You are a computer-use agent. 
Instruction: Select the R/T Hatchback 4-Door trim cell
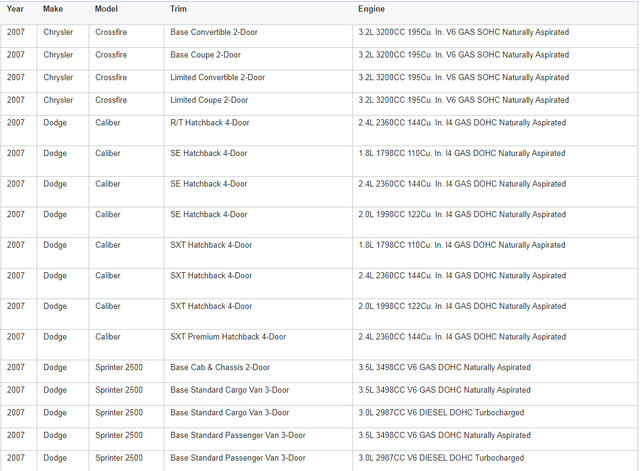click(x=210, y=123)
